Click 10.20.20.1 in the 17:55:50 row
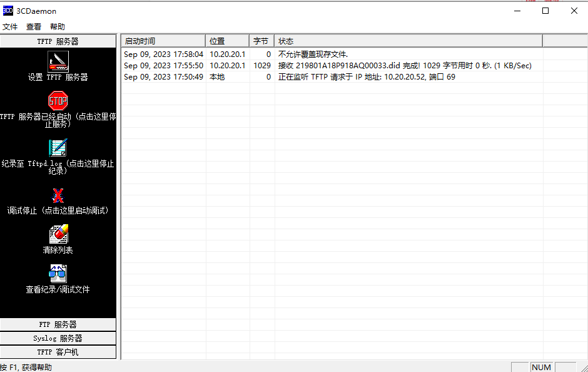Viewport: 588px width, 372px height. pos(227,66)
